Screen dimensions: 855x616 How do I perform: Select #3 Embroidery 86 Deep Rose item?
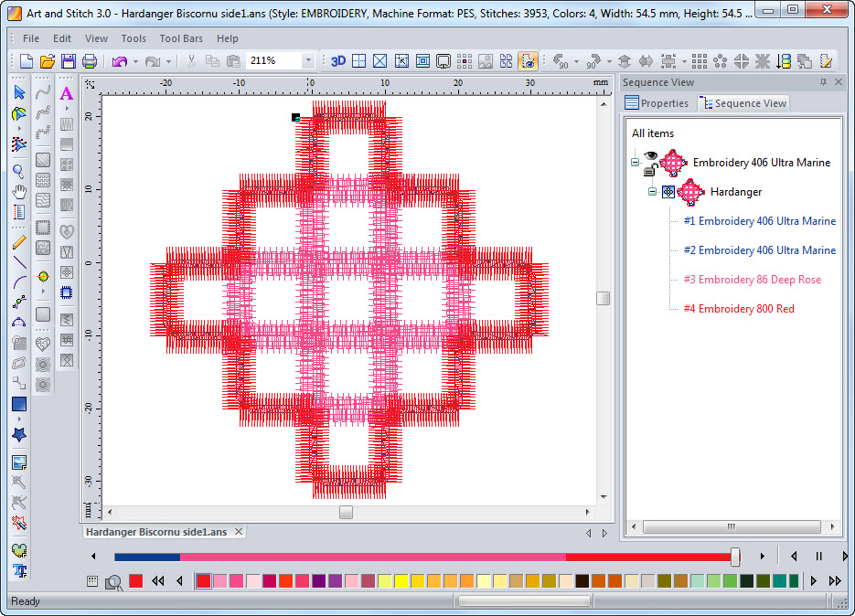[x=752, y=280]
